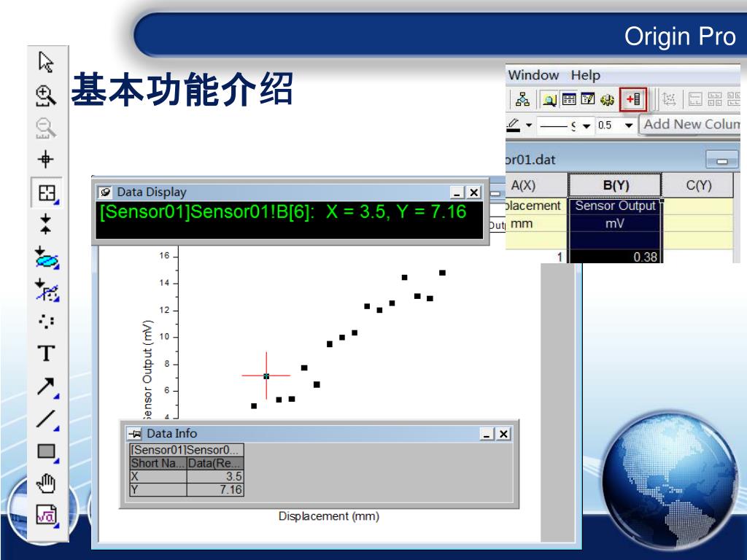
Task: Close the Data Info window
Action: 503,434
